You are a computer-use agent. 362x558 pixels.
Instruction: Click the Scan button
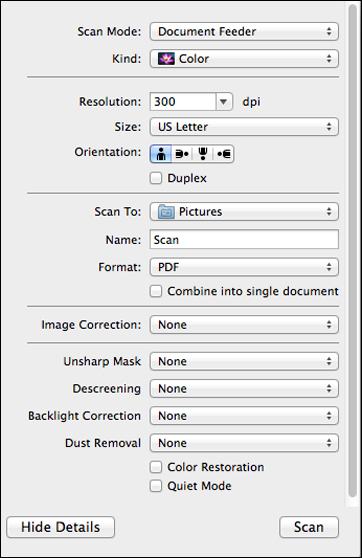click(309, 527)
